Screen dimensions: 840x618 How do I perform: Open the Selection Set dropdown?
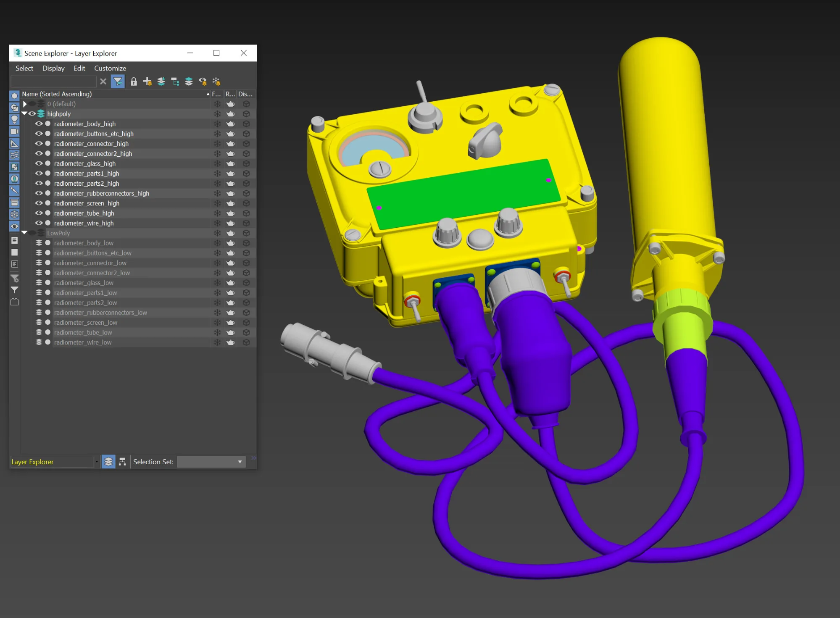click(x=211, y=462)
